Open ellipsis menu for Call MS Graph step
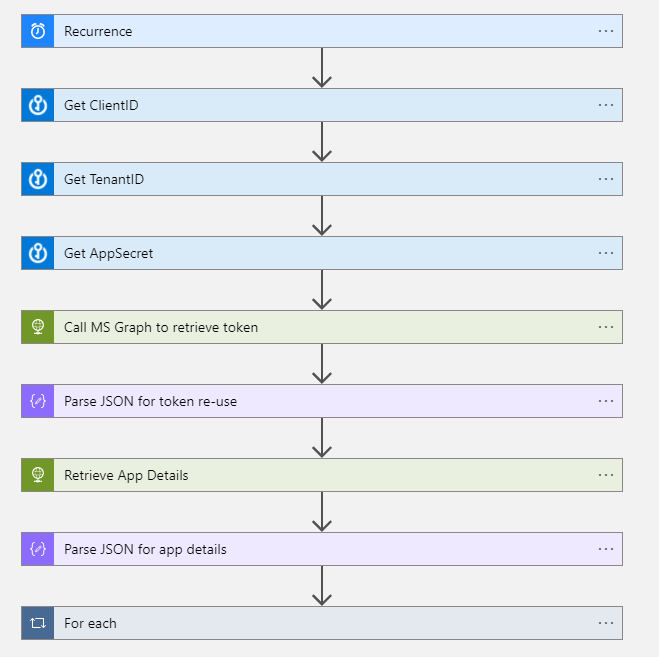Screen dimensions: 659x657 pyautogui.click(x=605, y=327)
